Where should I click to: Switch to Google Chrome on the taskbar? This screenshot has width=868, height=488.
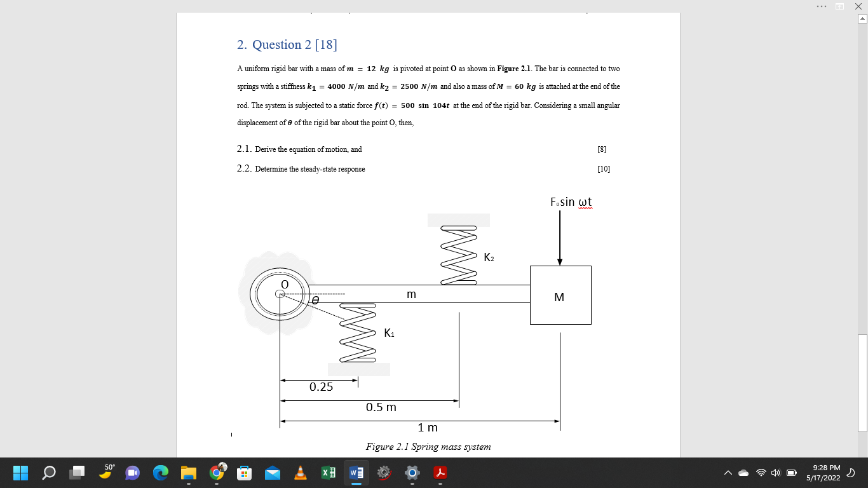pos(217,472)
